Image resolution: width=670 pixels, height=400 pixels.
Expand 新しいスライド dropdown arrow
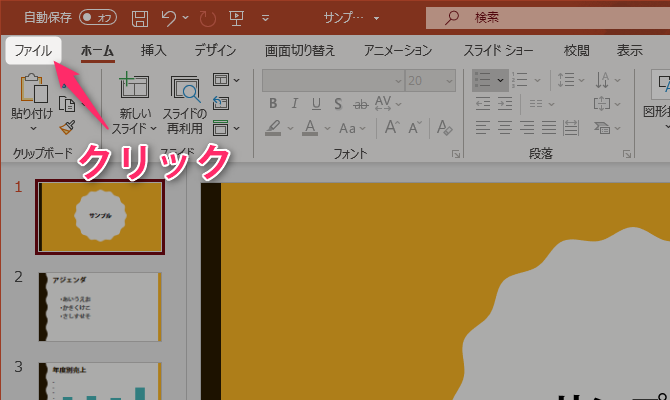click(153, 128)
